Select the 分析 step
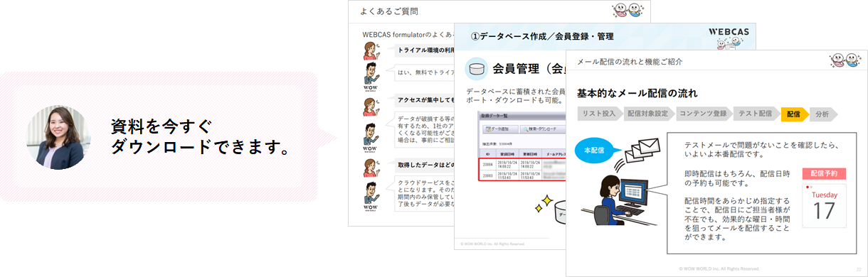Screen dimensions: 868x277 pos(822,114)
